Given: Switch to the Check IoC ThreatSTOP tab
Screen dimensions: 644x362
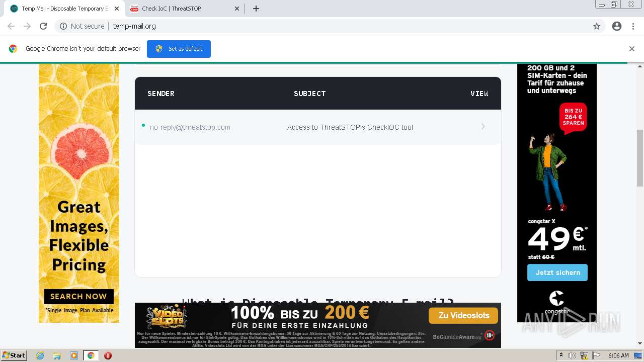Looking at the screenshot, I should [x=185, y=9].
